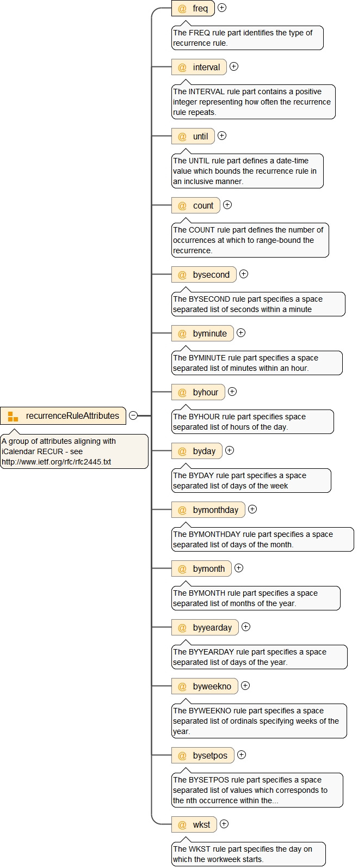
Task: Expand the byhour attribute plus button
Action: pos(232,392)
